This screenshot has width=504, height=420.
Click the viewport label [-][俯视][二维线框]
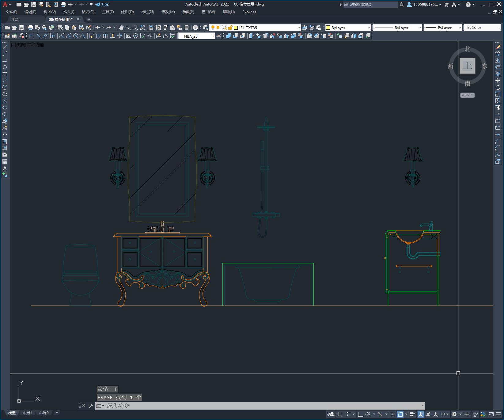pos(28,45)
